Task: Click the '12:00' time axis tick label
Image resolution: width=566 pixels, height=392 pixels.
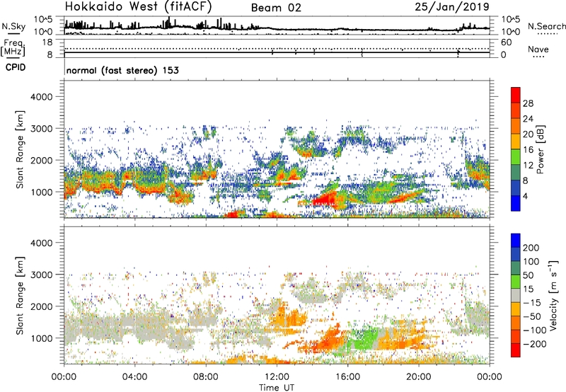Action: point(277,377)
